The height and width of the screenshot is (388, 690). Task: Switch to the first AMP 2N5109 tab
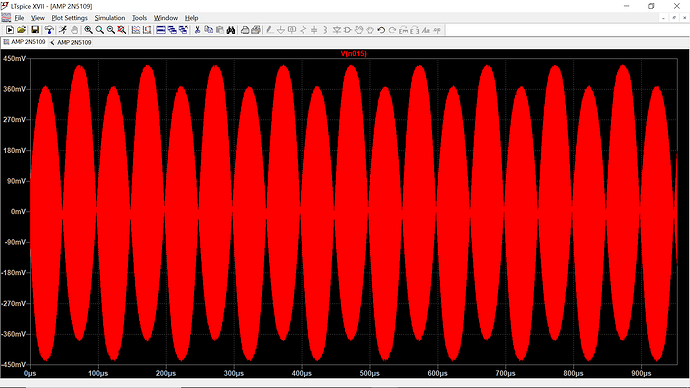(x=24, y=42)
